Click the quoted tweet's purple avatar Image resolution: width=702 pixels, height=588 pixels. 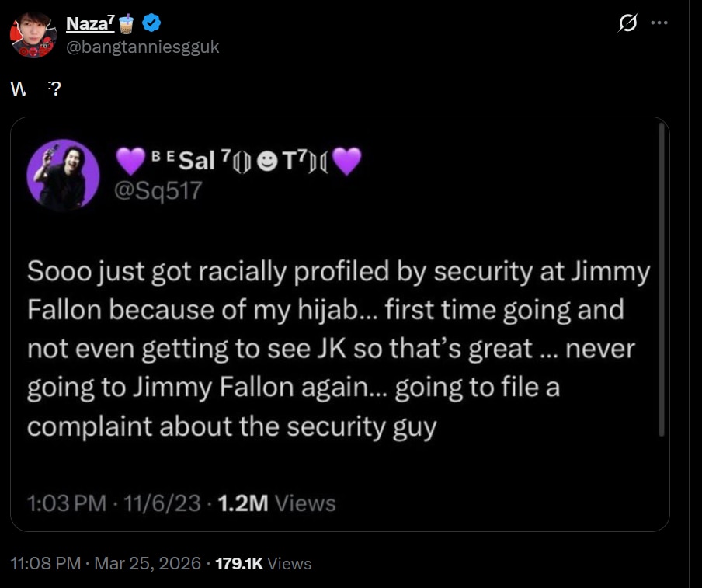click(63, 175)
